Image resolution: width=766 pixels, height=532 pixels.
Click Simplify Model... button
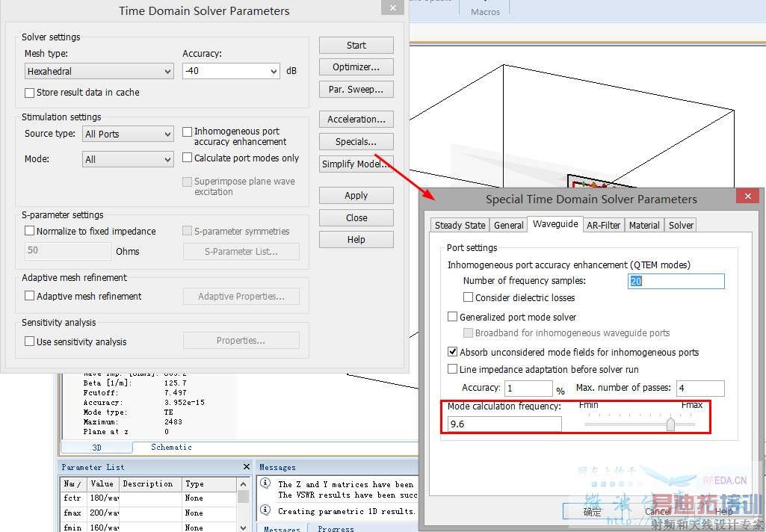356,164
